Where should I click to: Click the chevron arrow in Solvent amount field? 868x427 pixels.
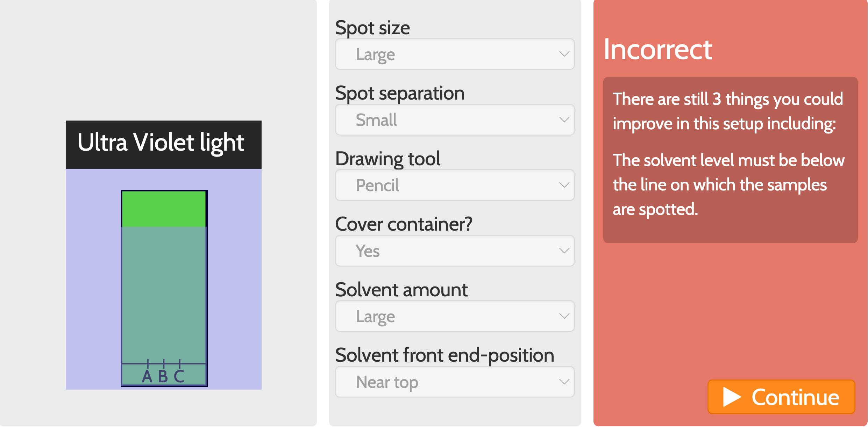pyautogui.click(x=564, y=316)
